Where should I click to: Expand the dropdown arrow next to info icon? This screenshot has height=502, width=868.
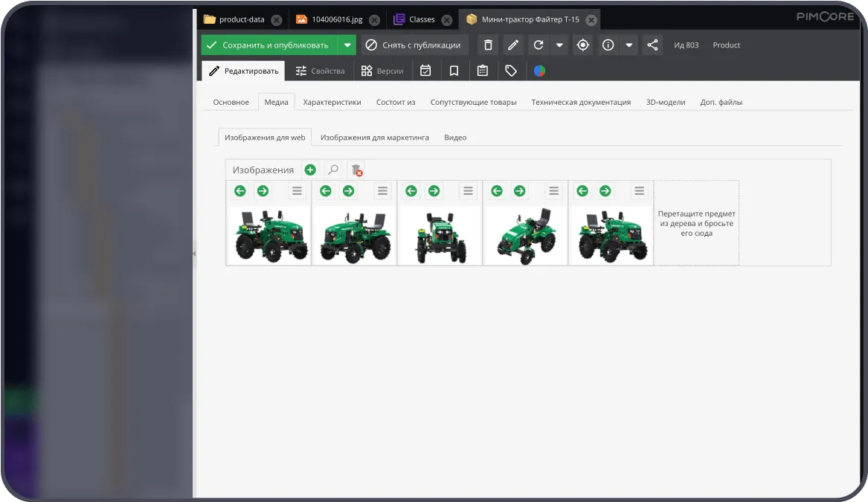tap(629, 45)
